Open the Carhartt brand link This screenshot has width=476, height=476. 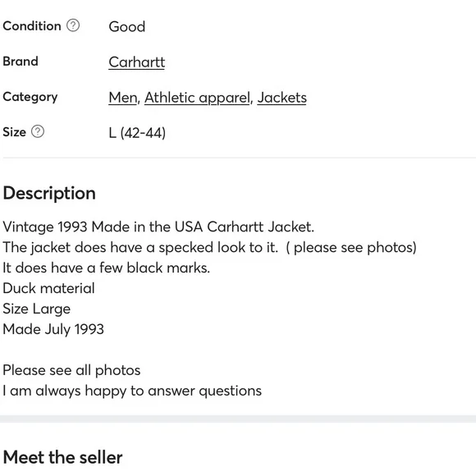(x=136, y=62)
